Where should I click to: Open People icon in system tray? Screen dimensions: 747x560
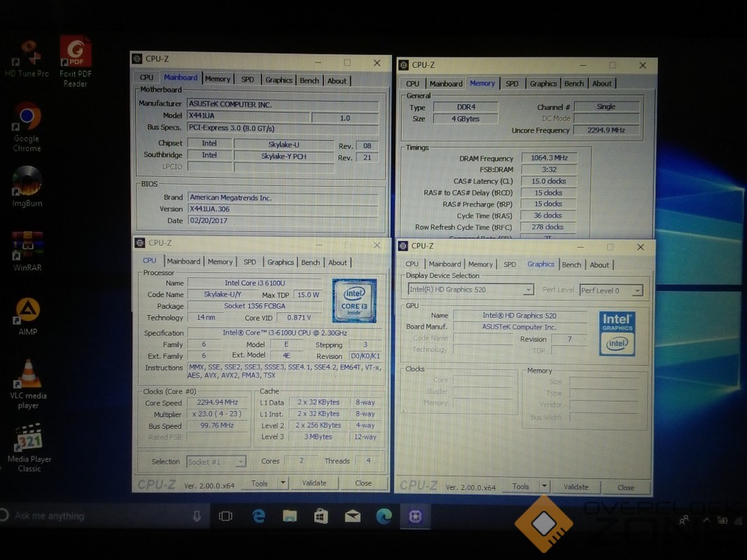point(684,520)
